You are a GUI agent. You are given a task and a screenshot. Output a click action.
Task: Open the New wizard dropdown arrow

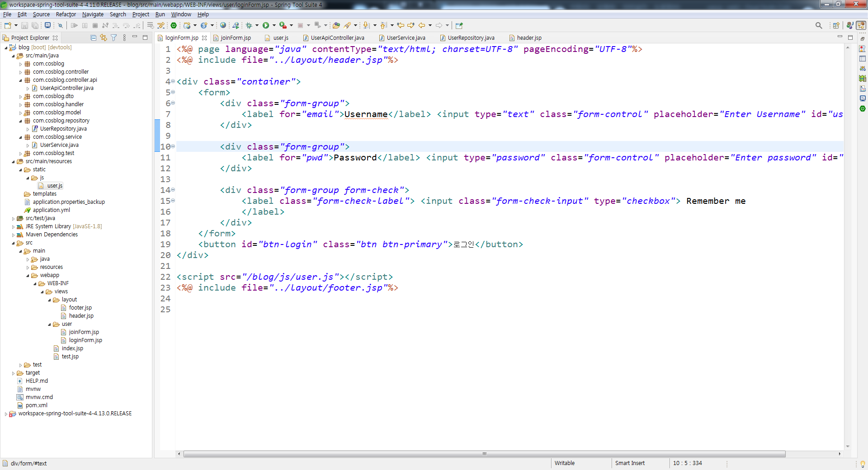16,25
